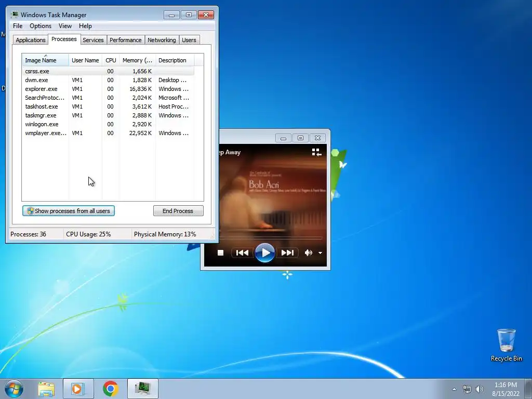
Task: Open Windows Explorer from the taskbar
Action: [46, 389]
